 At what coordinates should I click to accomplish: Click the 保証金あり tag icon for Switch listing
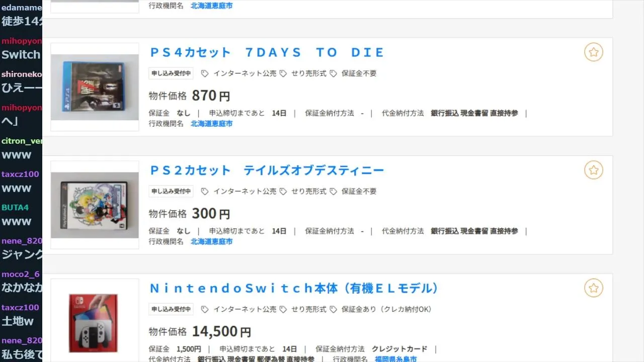pos(334,309)
